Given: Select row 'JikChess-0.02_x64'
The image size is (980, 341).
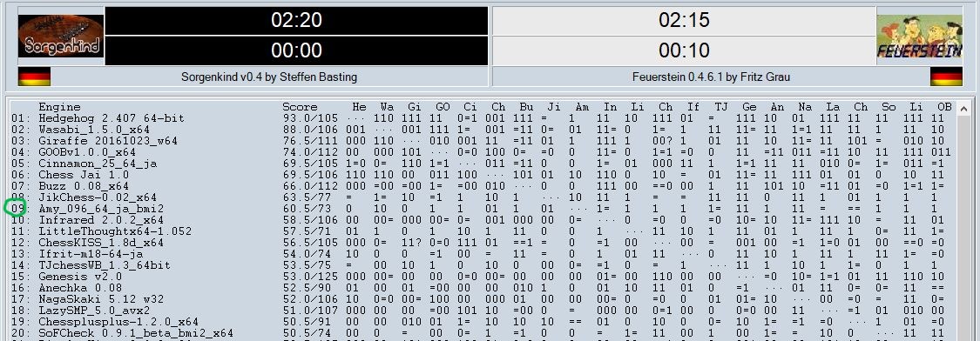Looking at the screenshot, I should point(481,197).
